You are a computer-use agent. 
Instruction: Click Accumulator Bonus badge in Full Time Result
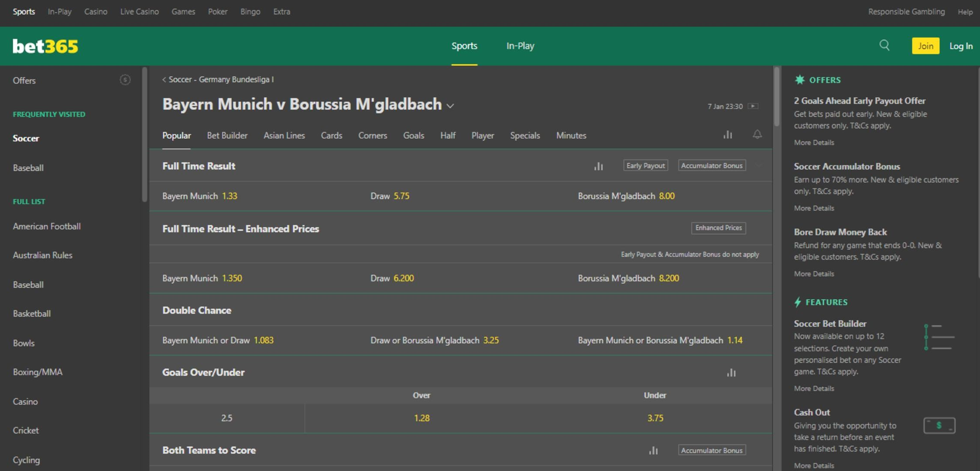712,166
